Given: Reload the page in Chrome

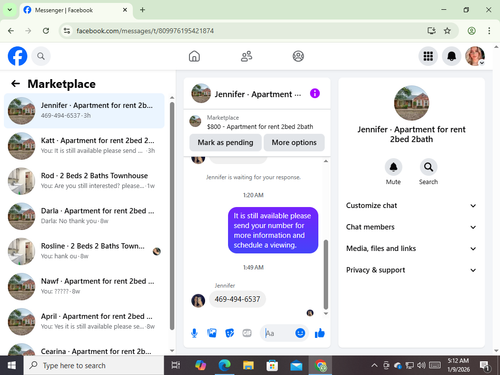Looking at the screenshot, I should [46, 31].
